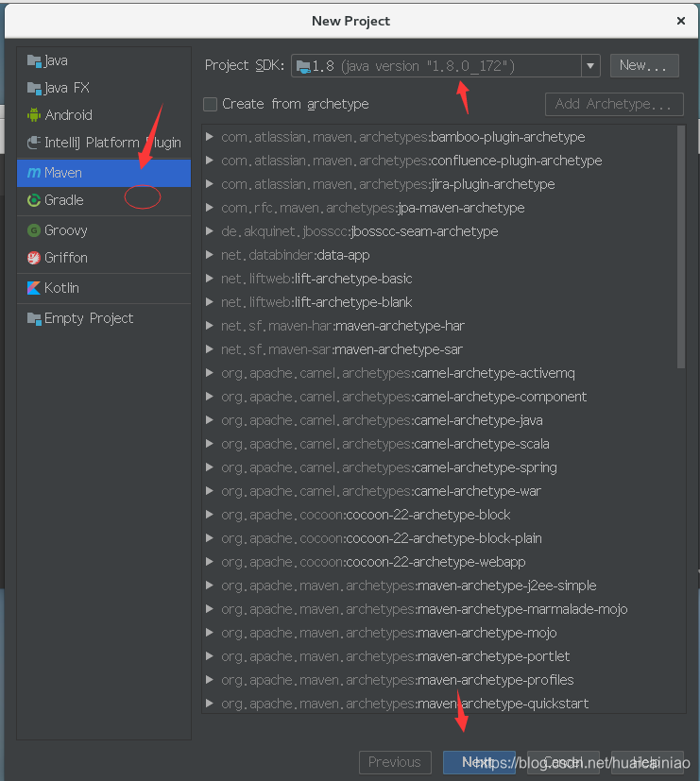Viewport: 700px width, 781px height.
Task: Select Griffon project type
Action: pos(104,258)
